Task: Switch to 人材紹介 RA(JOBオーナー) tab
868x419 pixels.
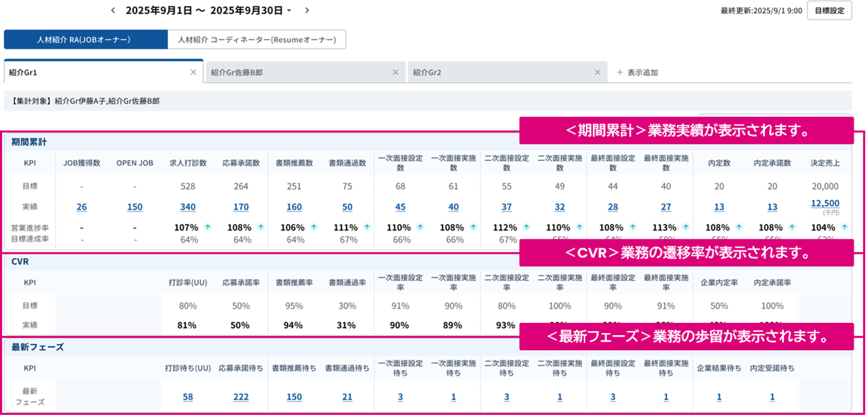Action: point(85,40)
